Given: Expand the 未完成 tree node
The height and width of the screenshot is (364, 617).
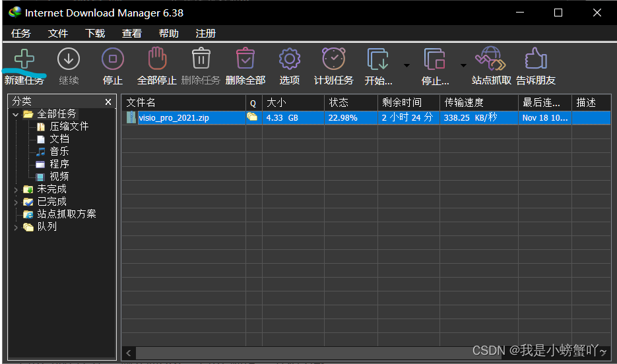Looking at the screenshot, I should (x=16, y=190).
